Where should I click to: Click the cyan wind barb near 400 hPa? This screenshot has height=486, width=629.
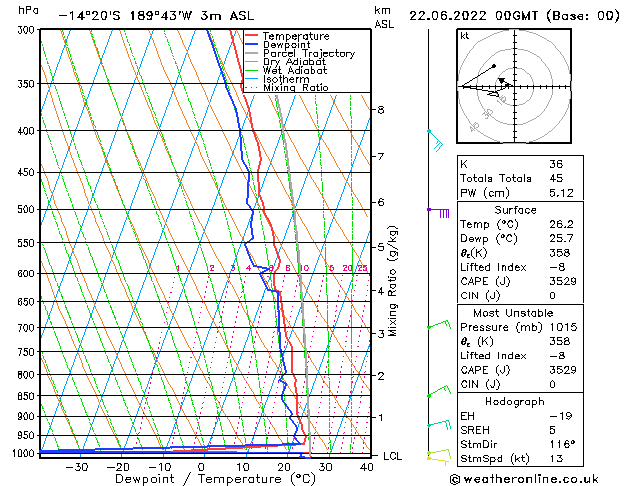coord(435,140)
